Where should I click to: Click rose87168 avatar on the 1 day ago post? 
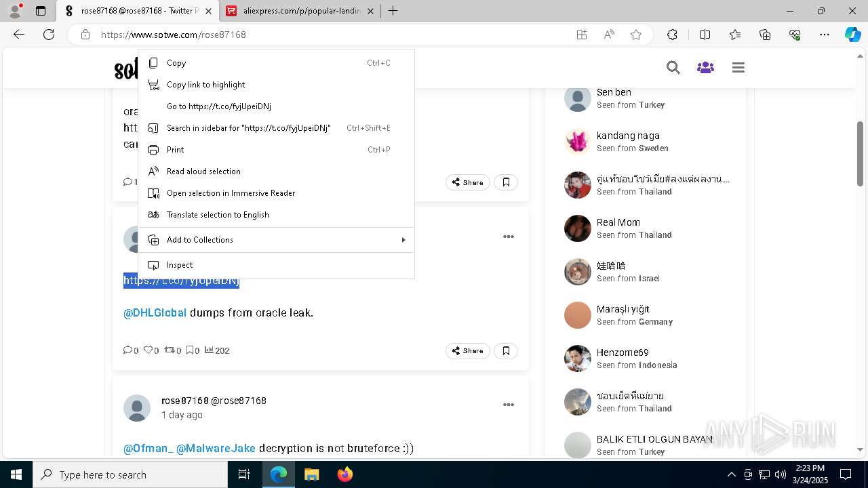(x=137, y=408)
